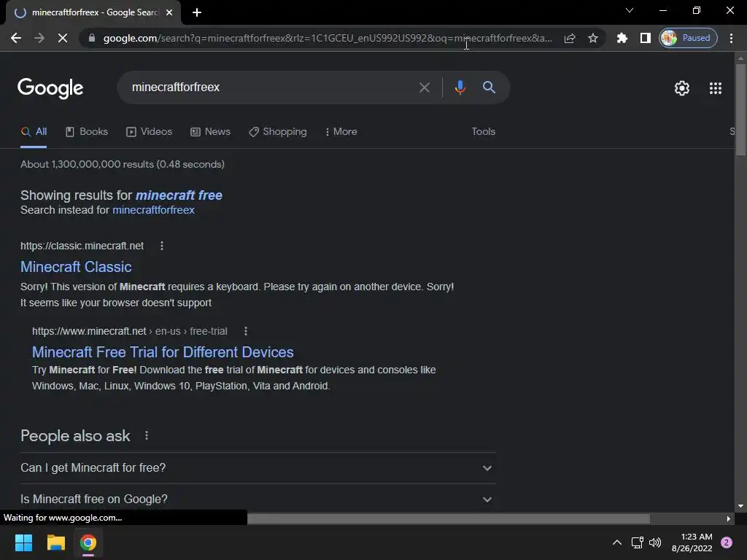The width and height of the screenshot is (747, 560).
Task: Show hidden system tray icons
Action: coord(616,542)
